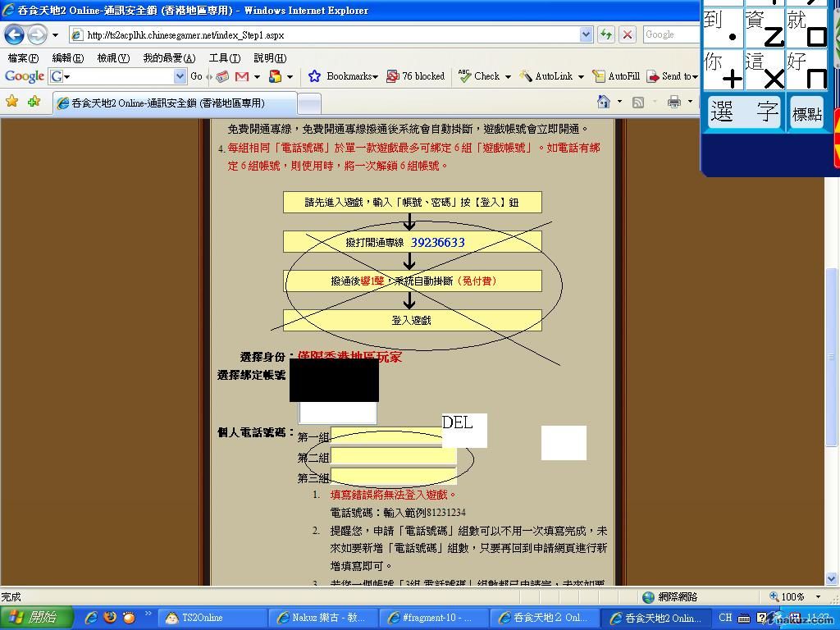Click the Print icon
Viewport: 840px width, 630px height.
point(674,101)
